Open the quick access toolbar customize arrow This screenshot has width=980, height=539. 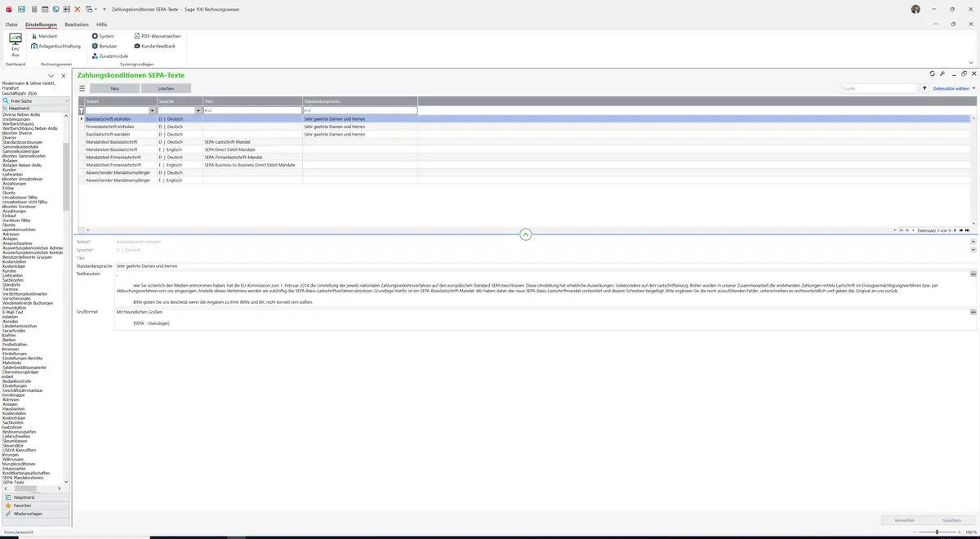105,8
